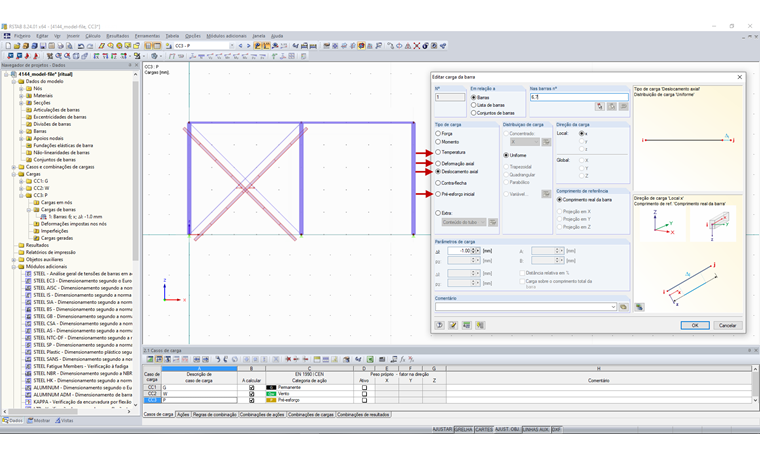This screenshot has width=760, height=456.
Task: Click the Nas barras nº input field
Action: click(579, 97)
